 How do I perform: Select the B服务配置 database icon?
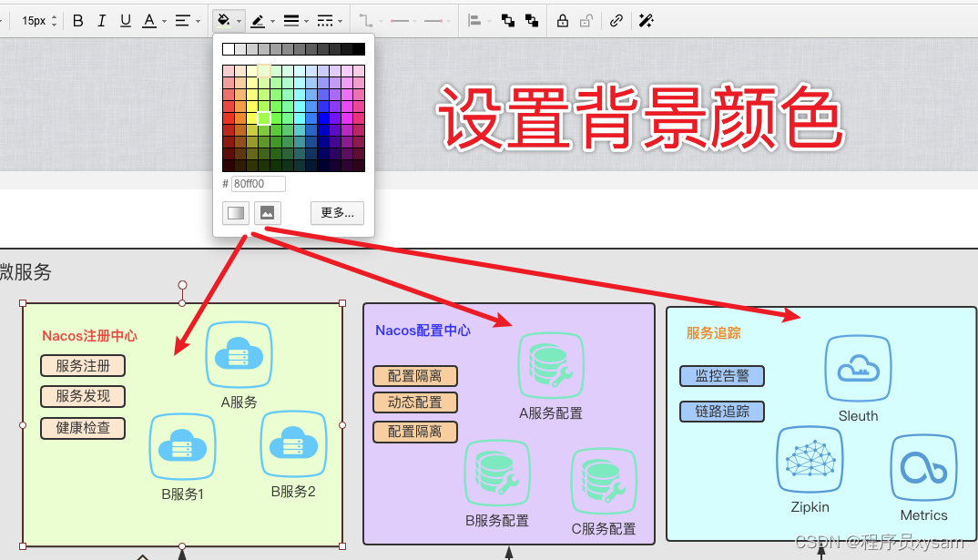pyautogui.click(x=498, y=473)
